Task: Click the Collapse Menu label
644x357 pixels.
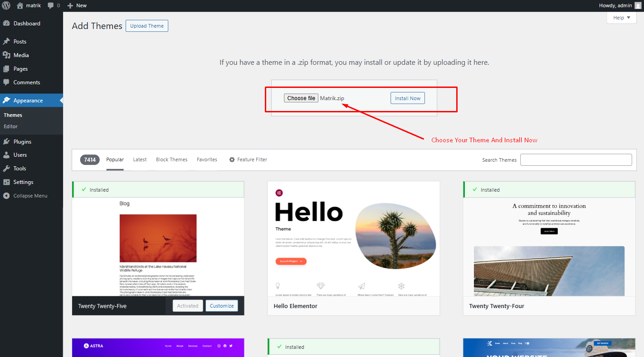Action: click(30, 196)
